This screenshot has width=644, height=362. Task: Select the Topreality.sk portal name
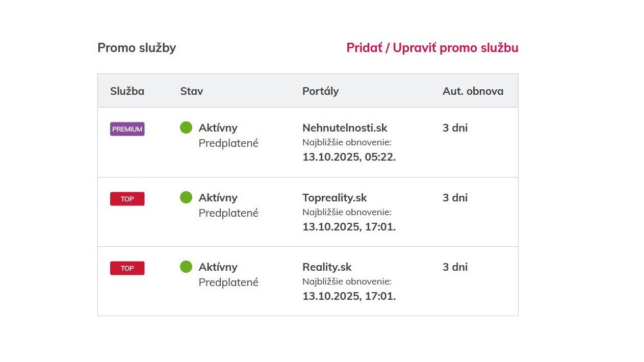(x=334, y=198)
